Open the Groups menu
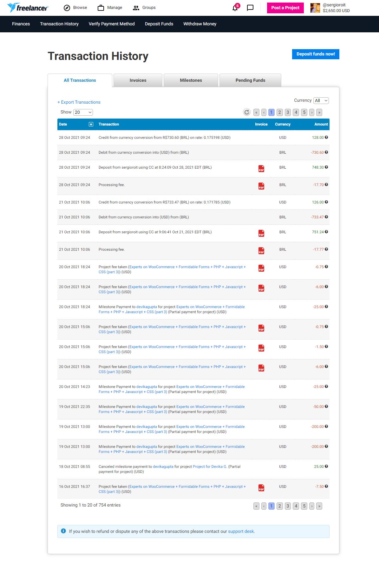 coord(144,8)
